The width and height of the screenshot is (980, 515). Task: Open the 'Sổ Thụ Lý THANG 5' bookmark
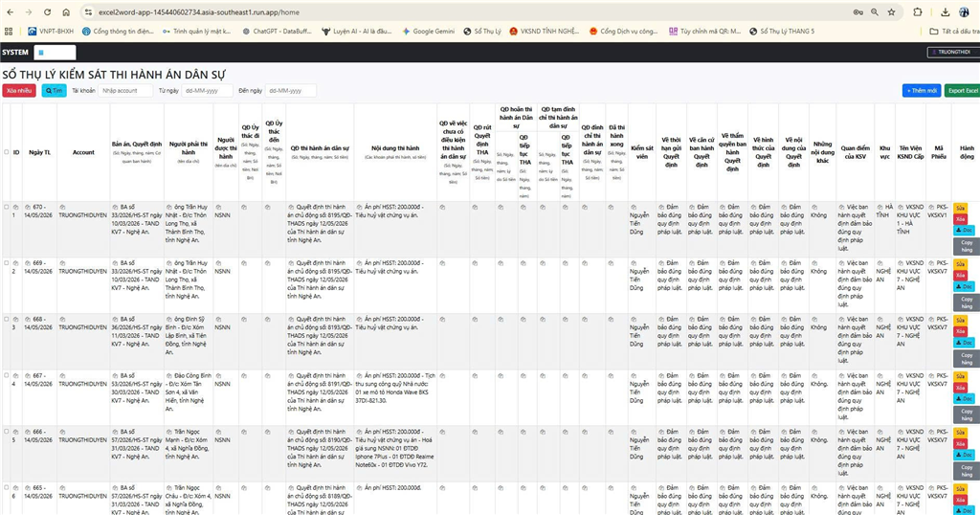782,31
